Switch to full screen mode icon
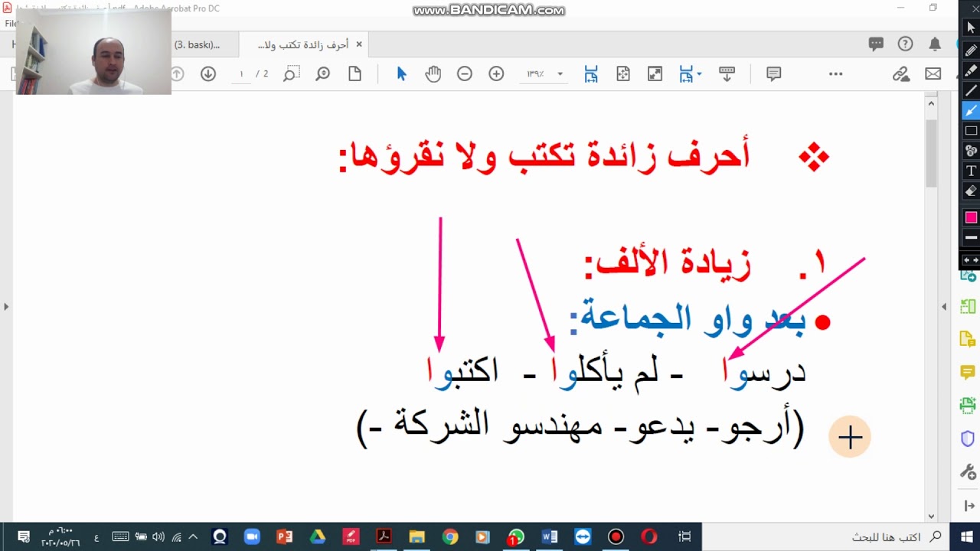Image resolution: width=980 pixels, height=551 pixels. pyautogui.click(x=655, y=74)
